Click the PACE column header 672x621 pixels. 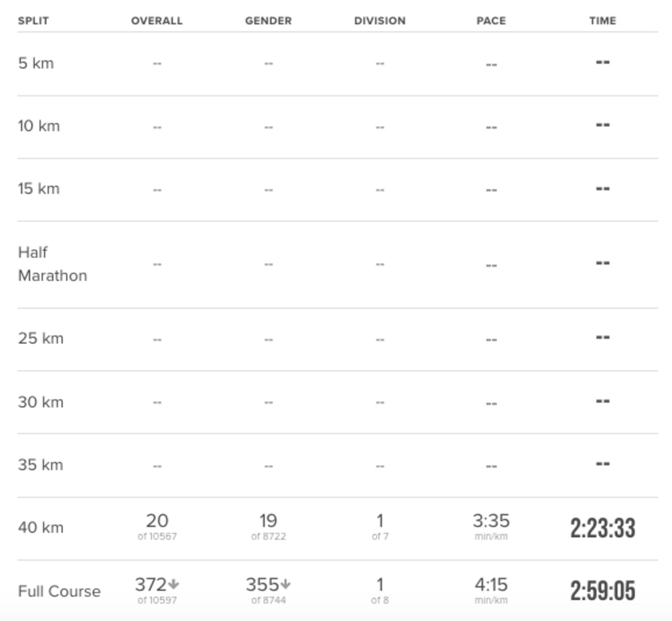[491, 21]
